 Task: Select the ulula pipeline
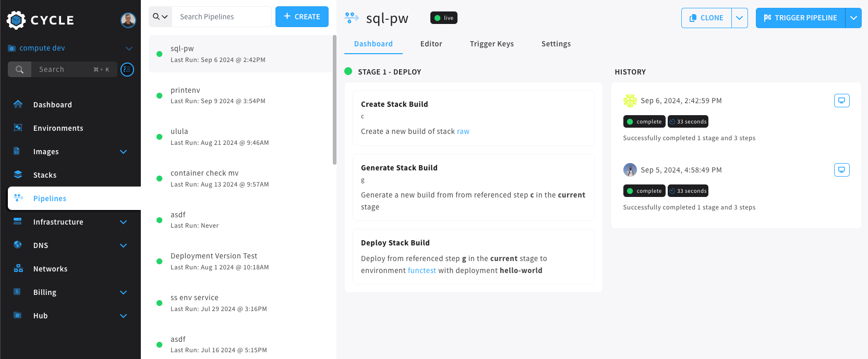(x=240, y=137)
